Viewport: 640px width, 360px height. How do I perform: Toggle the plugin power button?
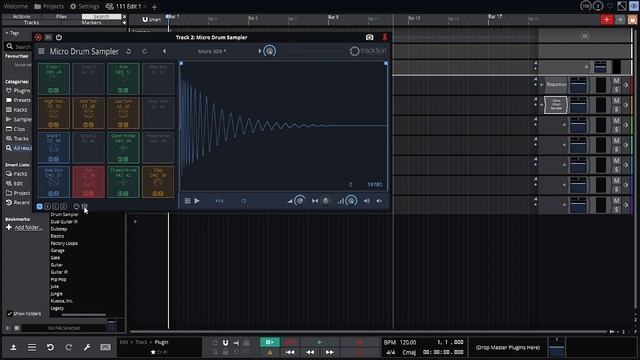tap(59, 37)
